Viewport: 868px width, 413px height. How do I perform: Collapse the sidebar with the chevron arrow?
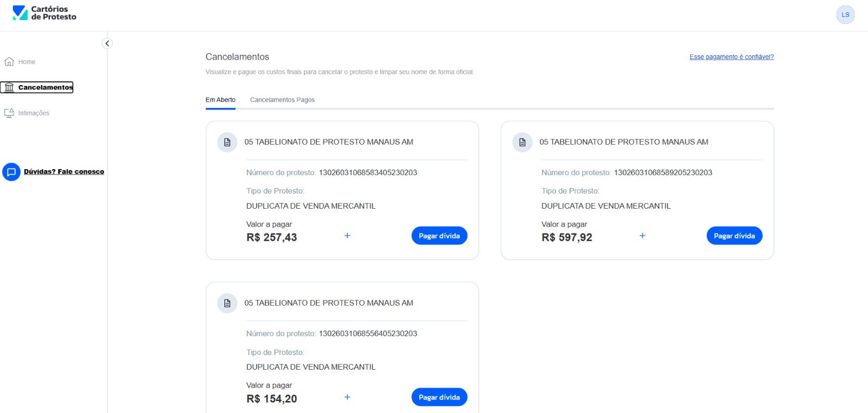point(107,43)
